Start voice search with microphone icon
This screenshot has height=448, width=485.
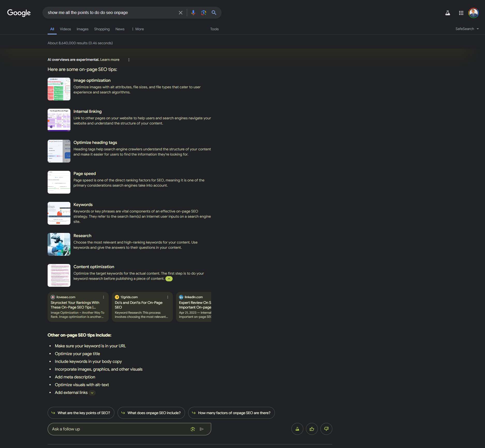[x=193, y=13]
